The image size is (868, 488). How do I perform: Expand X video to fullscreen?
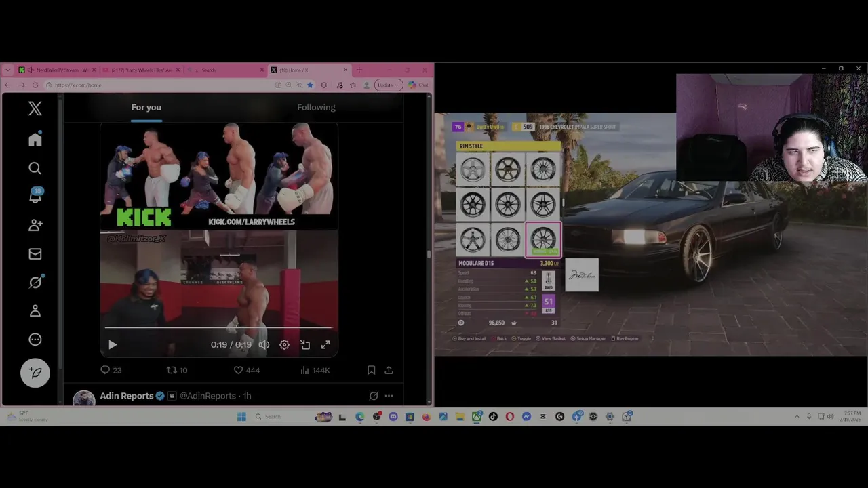325,345
